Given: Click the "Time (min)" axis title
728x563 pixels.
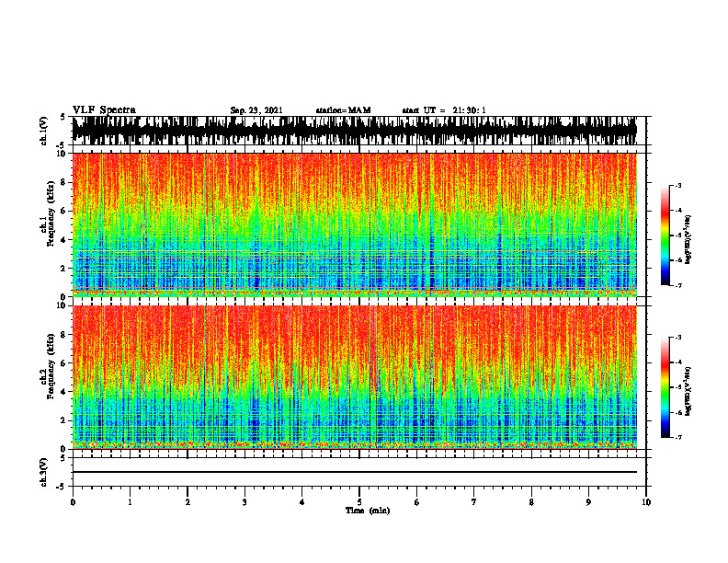Looking at the screenshot, I should [368, 511].
